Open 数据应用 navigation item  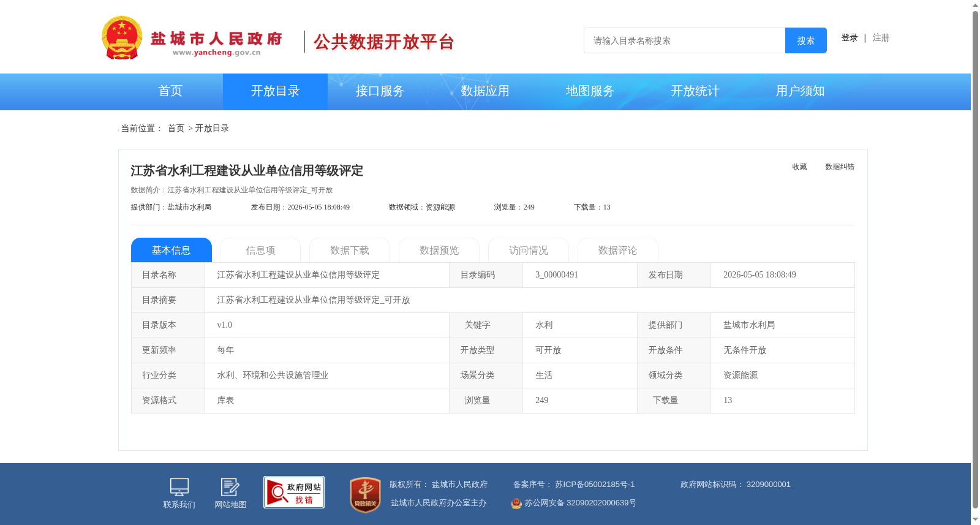485,91
